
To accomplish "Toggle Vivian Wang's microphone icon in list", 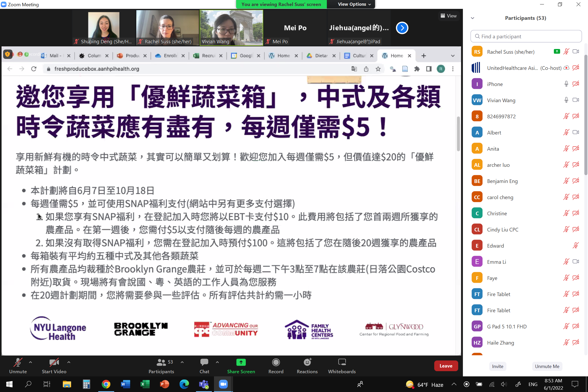I will click(x=566, y=100).
